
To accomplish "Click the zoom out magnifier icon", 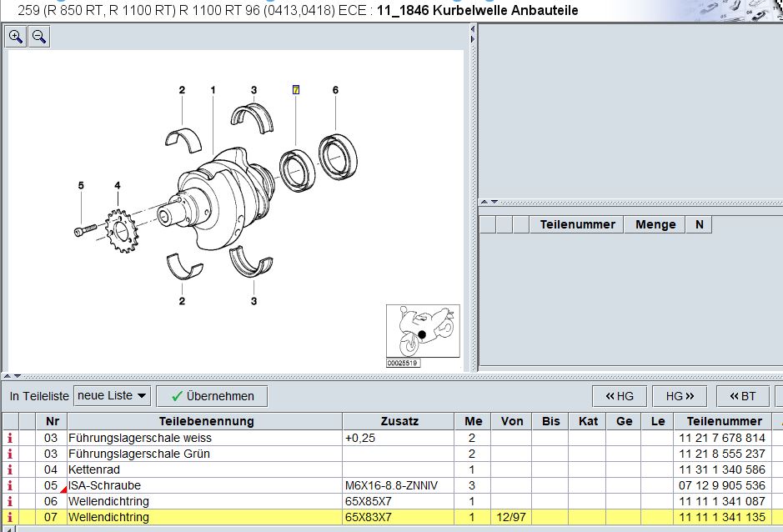I will [x=38, y=37].
